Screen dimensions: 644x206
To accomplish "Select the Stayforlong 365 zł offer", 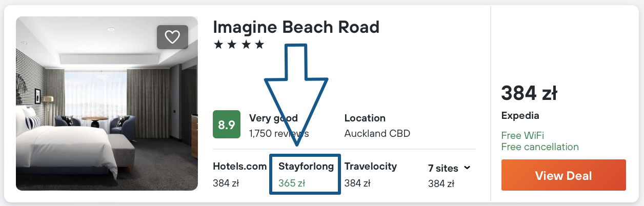I will tap(306, 174).
